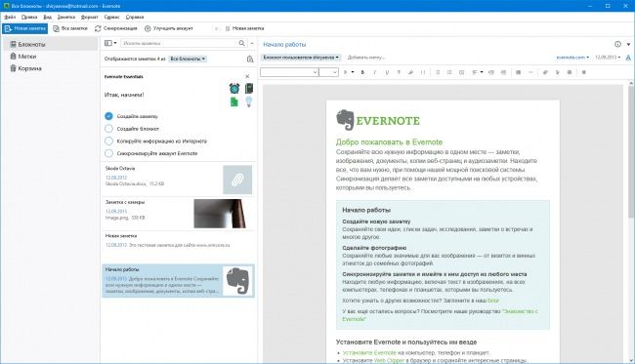Click the 'Добавить метку' tag field
This screenshot has width=635, height=364.
365,58
